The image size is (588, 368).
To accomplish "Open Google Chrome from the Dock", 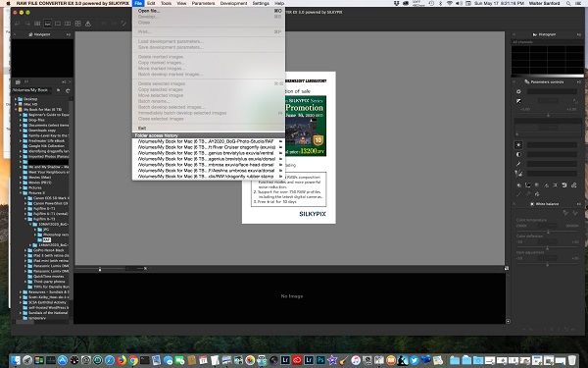I will click(x=133, y=360).
